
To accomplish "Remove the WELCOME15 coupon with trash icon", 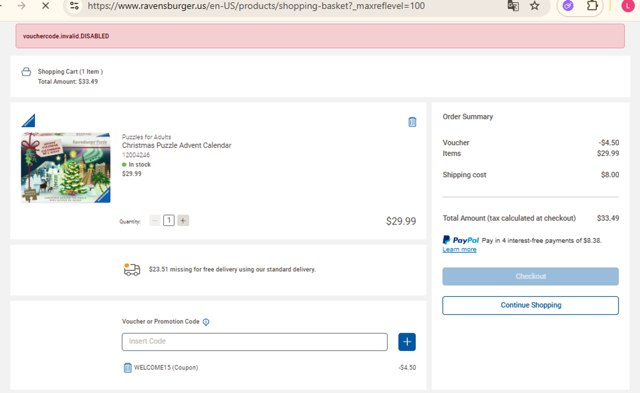I will click(x=127, y=368).
